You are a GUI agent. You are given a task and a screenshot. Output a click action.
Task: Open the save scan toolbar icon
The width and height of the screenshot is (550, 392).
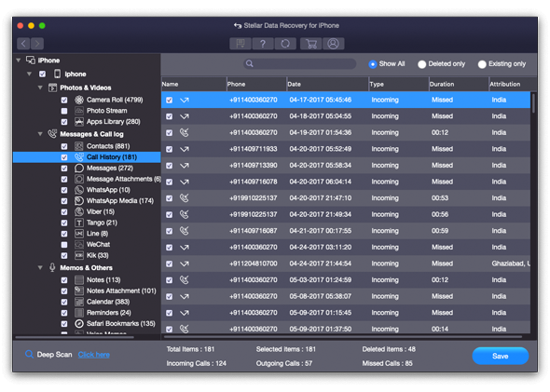click(241, 44)
